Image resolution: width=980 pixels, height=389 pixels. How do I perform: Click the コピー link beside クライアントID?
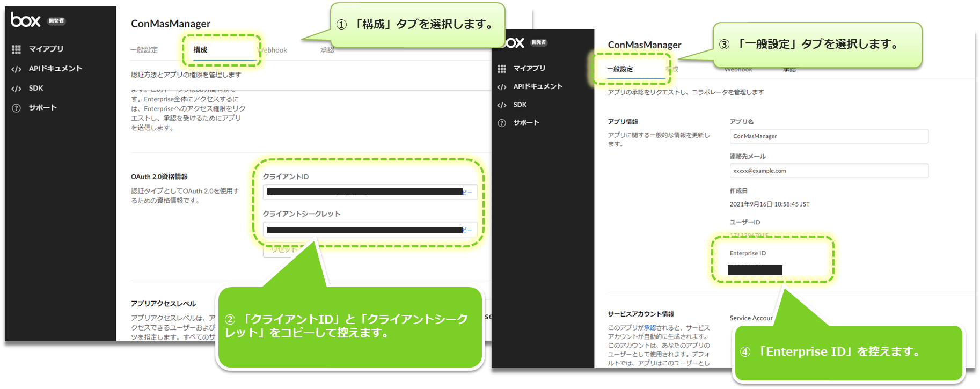pos(468,192)
